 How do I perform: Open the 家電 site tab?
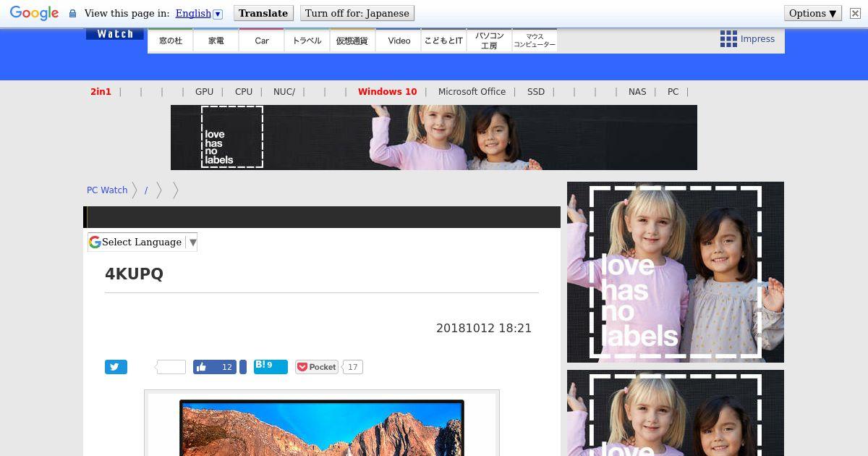pyautogui.click(x=216, y=41)
